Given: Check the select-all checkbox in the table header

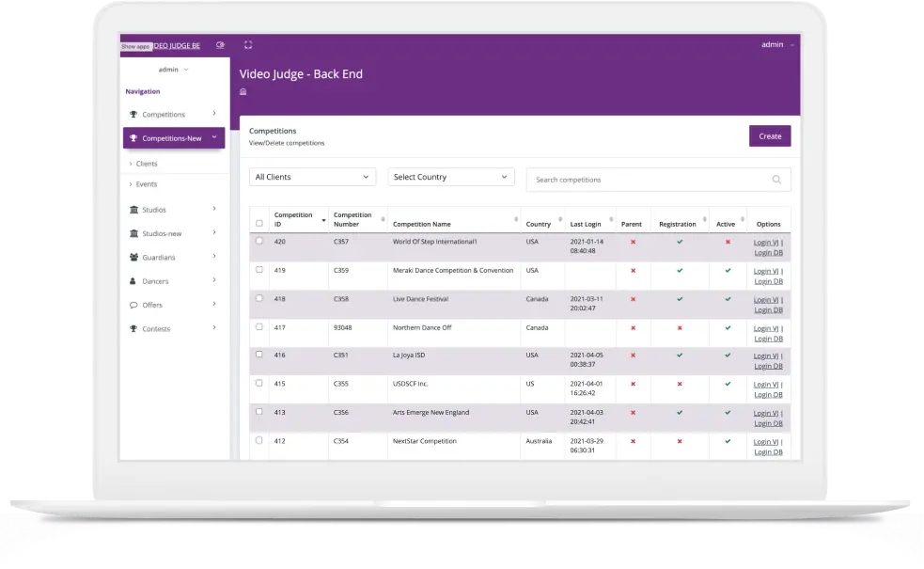Looking at the screenshot, I should pyautogui.click(x=259, y=223).
